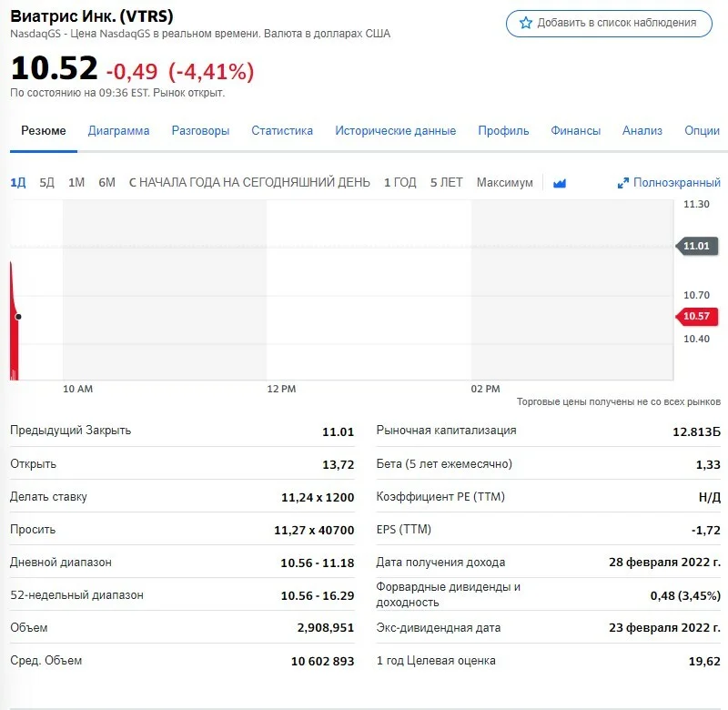The width and height of the screenshot is (728, 710).
Task: Click the red 10.57 price label
Action: (x=696, y=316)
